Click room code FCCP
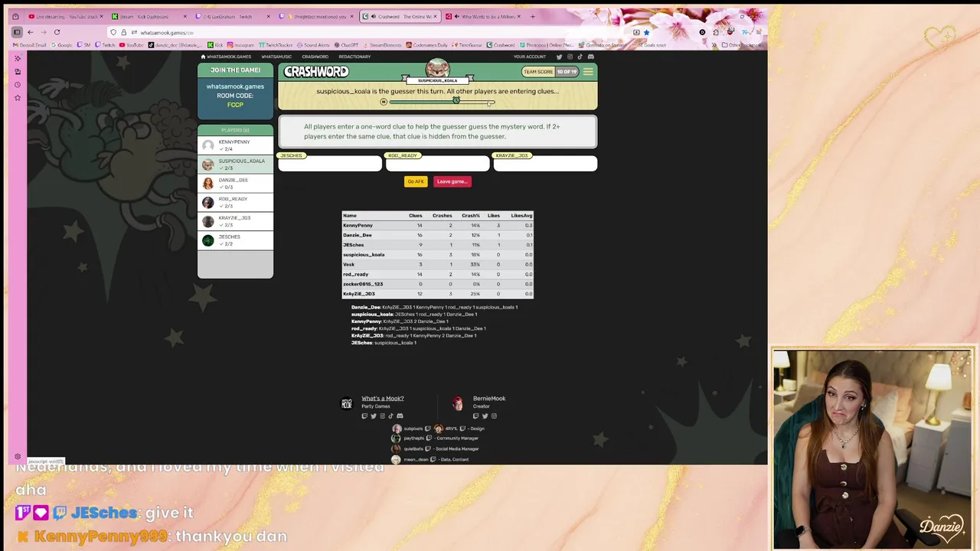980x551 pixels. click(235, 105)
